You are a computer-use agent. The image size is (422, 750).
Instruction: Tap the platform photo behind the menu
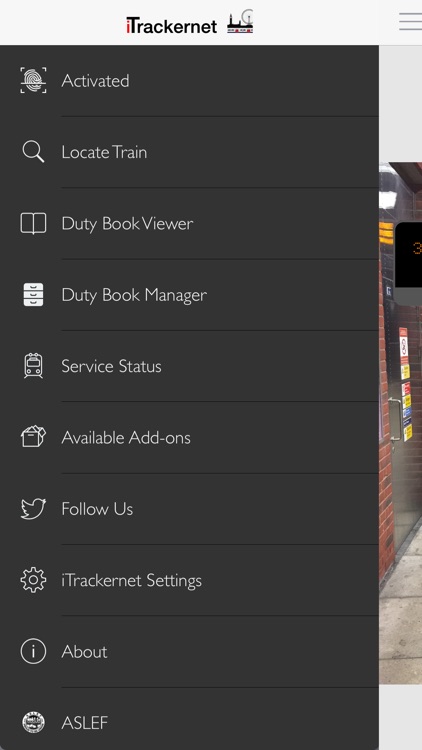click(x=400, y=423)
